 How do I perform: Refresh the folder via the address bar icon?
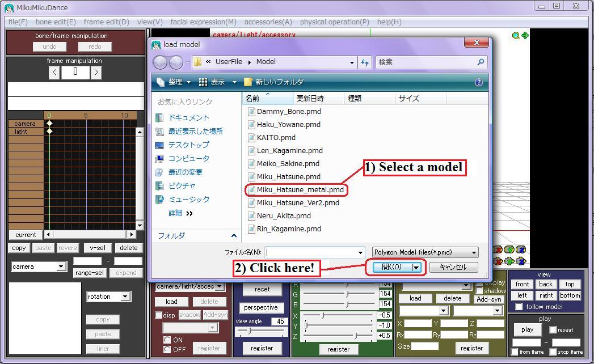[x=365, y=62]
